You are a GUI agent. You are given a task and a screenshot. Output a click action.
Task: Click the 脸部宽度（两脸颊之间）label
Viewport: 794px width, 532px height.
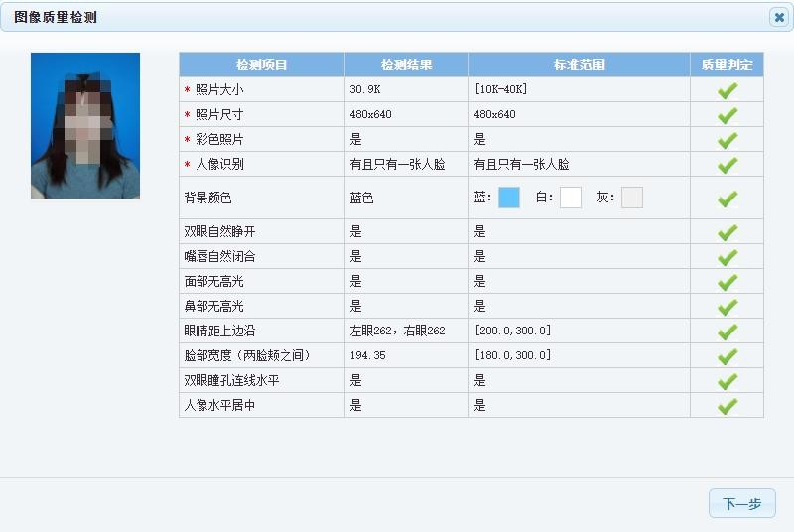[x=247, y=355]
